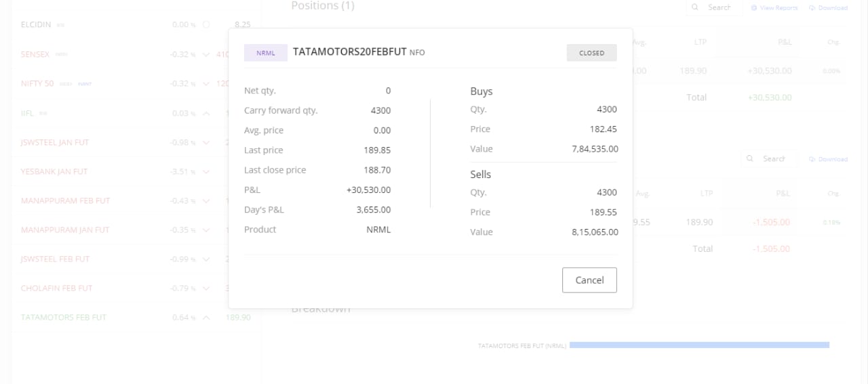Click the Download link beside View Reports
This screenshot has height=384, width=868.
click(x=833, y=8)
